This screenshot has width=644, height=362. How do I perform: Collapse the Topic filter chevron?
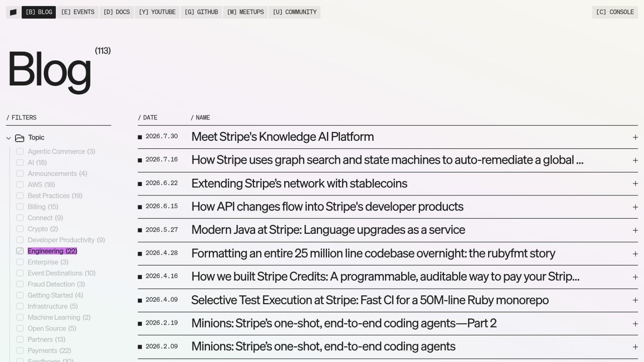8,138
